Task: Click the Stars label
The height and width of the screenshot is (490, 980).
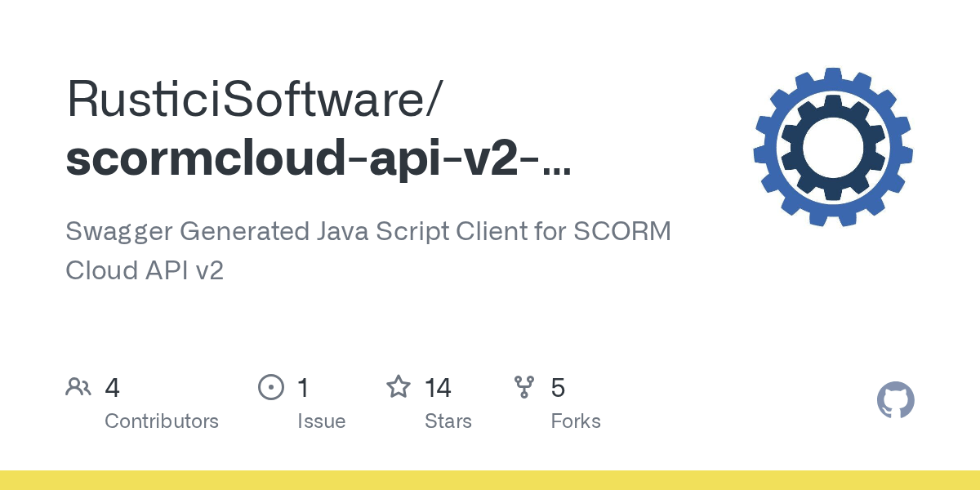Action: coord(449,421)
